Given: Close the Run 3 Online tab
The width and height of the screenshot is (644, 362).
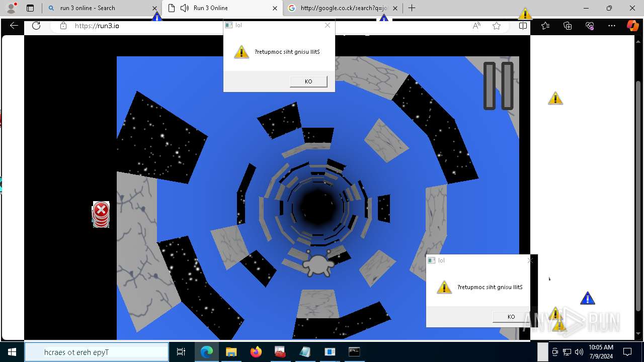Looking at the screenshot, I should 275,8.
